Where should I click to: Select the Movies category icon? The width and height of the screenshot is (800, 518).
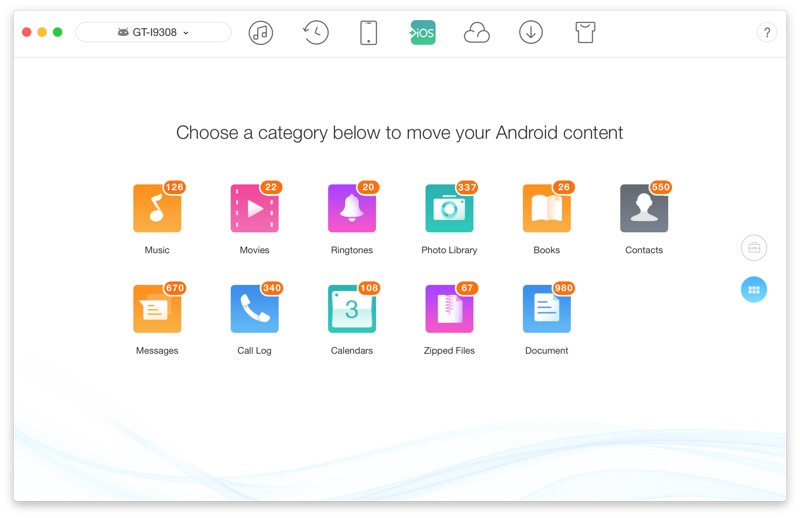255,208
